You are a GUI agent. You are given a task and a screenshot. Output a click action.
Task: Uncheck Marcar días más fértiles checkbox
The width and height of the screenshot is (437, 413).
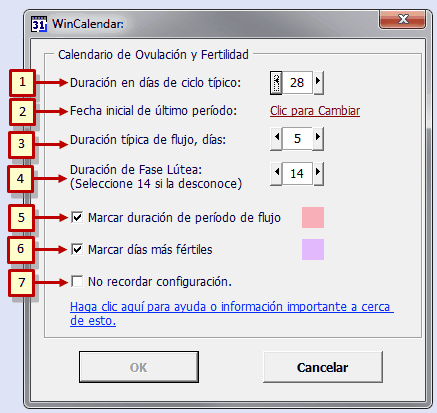[x=77, y=249]
